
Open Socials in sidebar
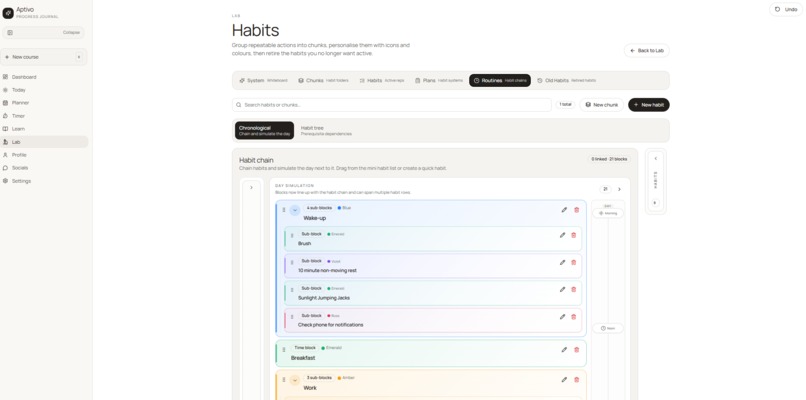(x=44, y=168)
